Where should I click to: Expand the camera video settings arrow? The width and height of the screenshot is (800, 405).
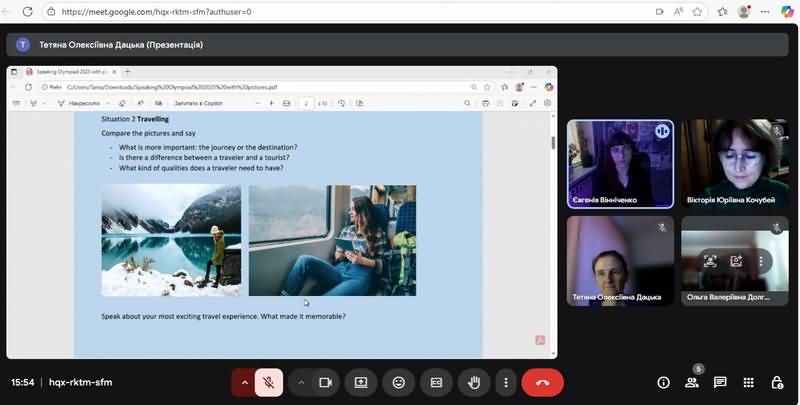tap(301, 382)
